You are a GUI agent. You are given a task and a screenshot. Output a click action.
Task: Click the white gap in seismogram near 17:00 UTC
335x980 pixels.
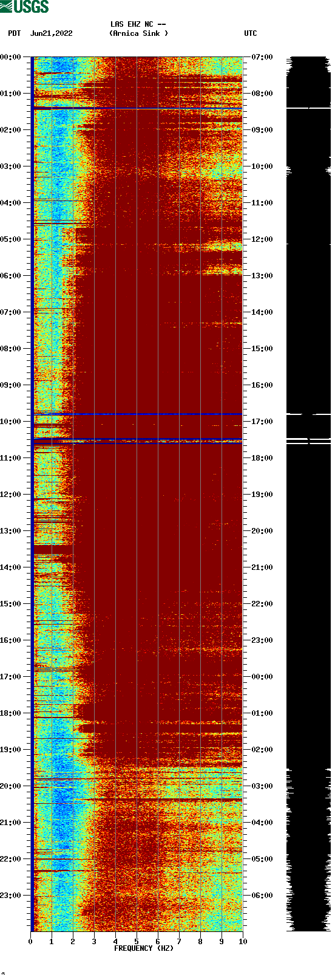[308, 414]
